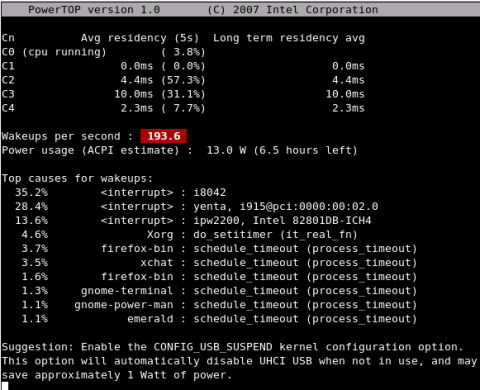Click the 'save approximately 1 Watt' line
Screen dimensions: 480x390
pyautogui.click(x=117, y=375)
